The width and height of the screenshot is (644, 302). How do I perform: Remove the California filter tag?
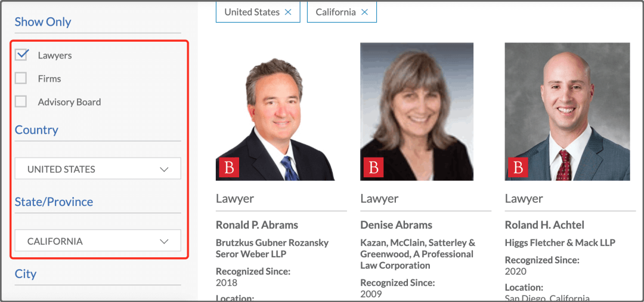pos(364,13)
